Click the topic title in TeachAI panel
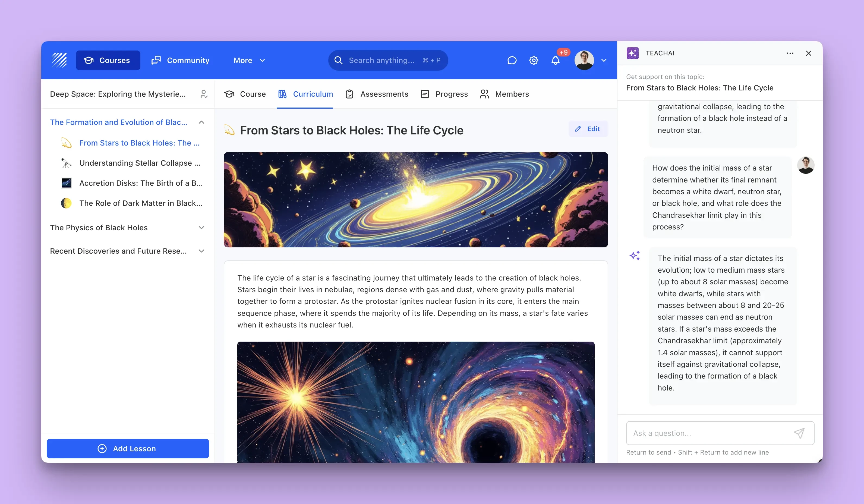This screenshot has width=864, height=504. coord(700,88)
